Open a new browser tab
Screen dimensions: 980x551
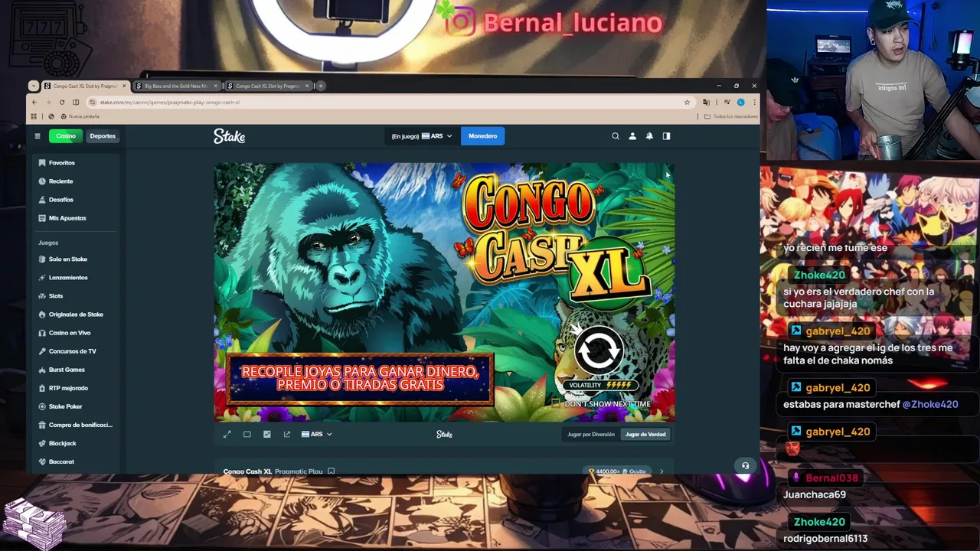[x=321, y=86]
